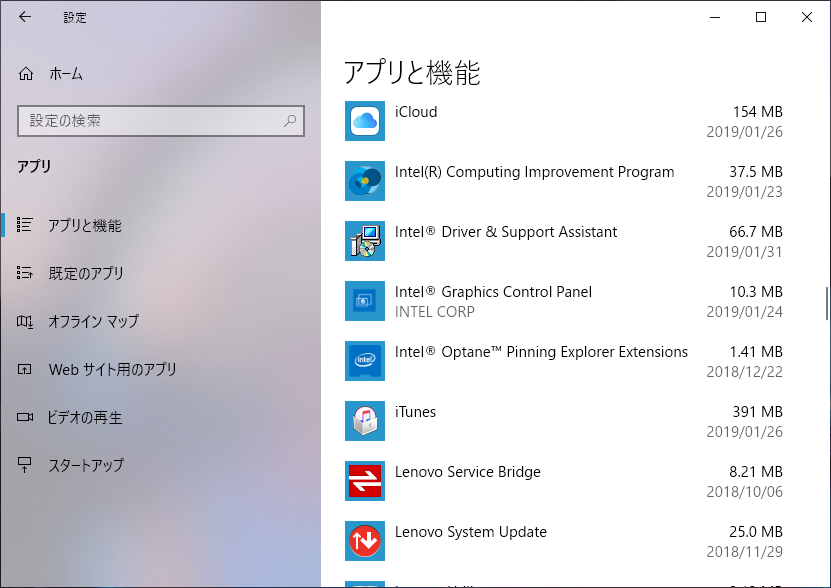831x588 pixels.
Task: Click the ビデオの再生 camera icon
Action: pyautogui.click(x=24, y=417)
